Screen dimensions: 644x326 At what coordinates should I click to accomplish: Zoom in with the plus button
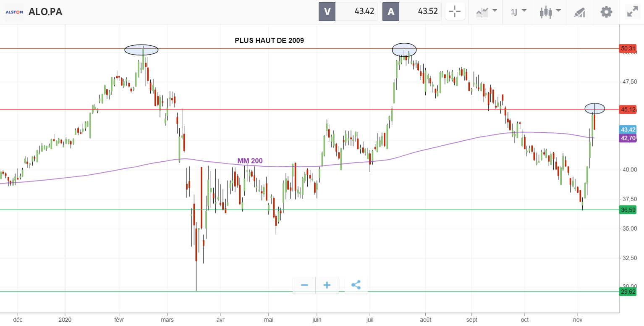pyautogui.click(x=327, y=285)
